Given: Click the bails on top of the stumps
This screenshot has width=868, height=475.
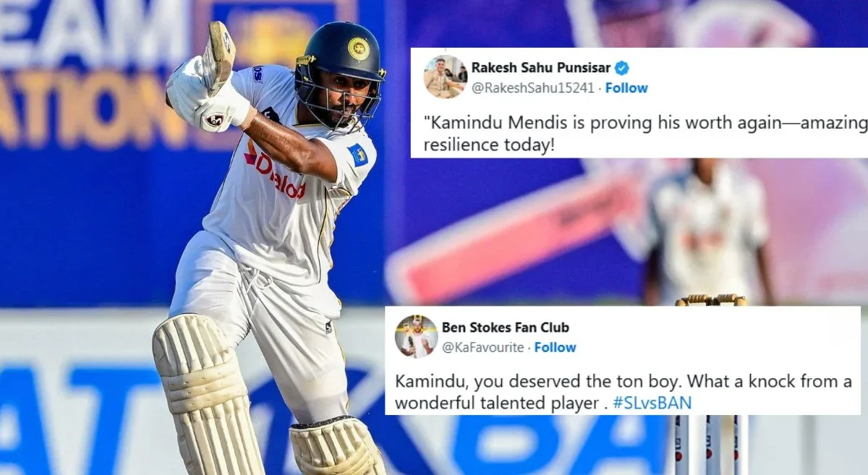Looking at the screenshot, I should tap(712, 299).
